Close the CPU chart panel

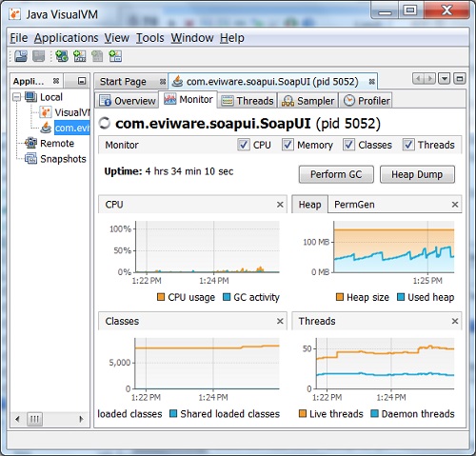tap(280, 205)
